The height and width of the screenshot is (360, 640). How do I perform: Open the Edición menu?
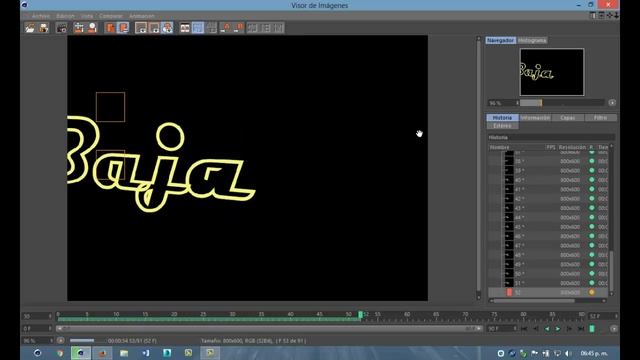[x=65, y=16]
